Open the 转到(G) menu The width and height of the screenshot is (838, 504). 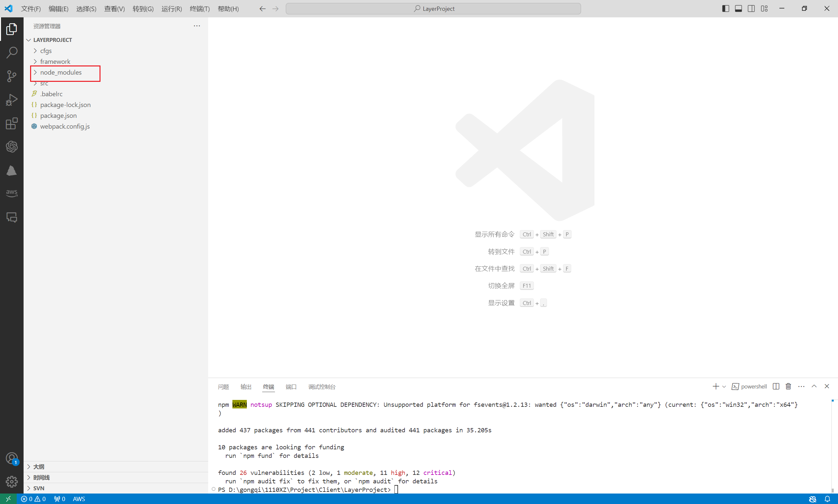tap(143, 9)
